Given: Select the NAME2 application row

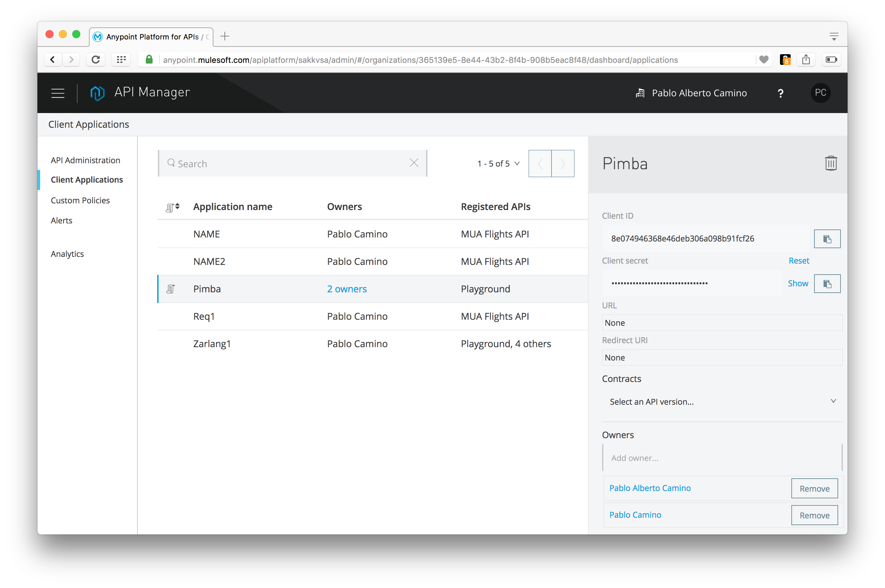Looking at the screenshot, I should point(209,261).
